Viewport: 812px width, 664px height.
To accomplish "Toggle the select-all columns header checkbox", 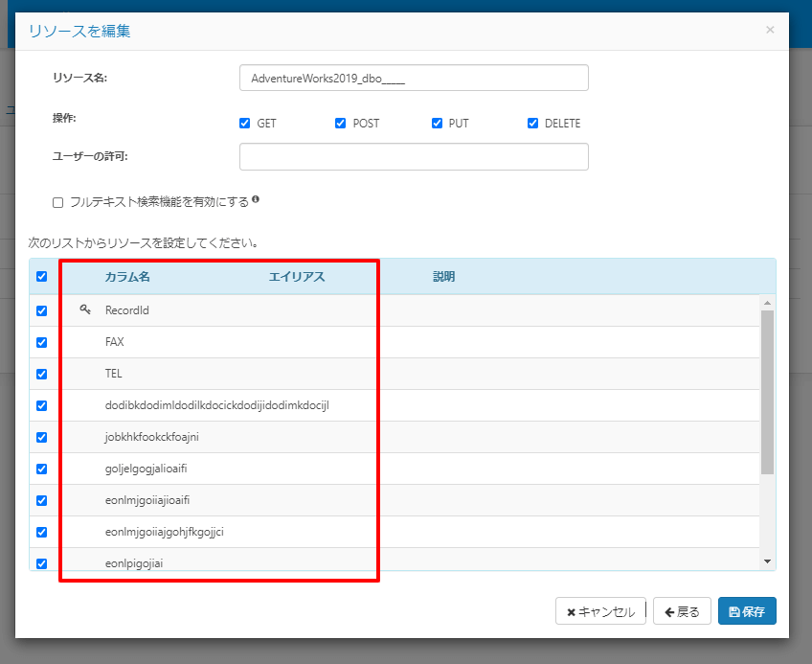I will 42,276.
